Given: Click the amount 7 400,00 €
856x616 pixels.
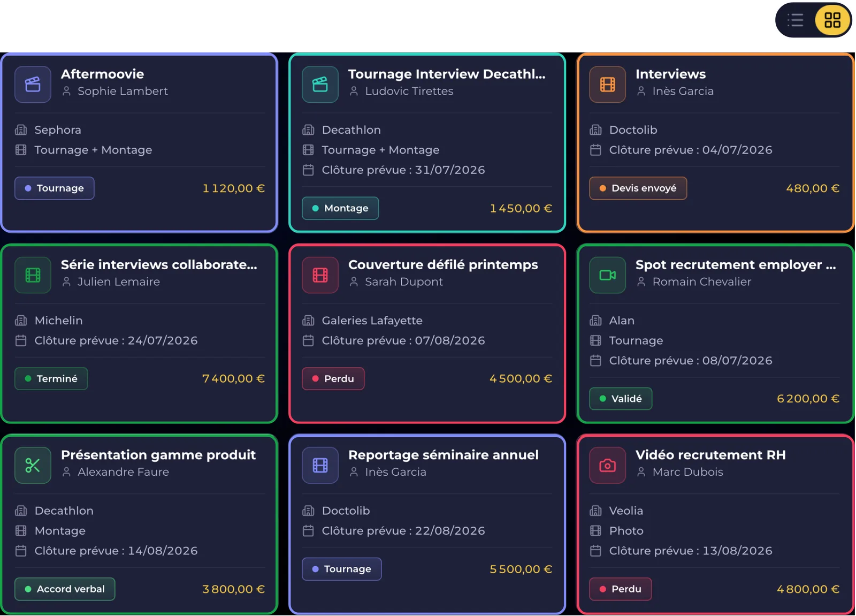Looking at the screenshot, I should click(234, 379).
